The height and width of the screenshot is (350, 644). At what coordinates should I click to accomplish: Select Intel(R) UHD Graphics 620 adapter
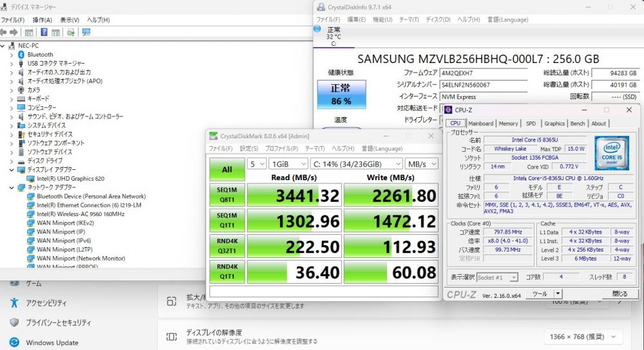(x=70, y=178)
